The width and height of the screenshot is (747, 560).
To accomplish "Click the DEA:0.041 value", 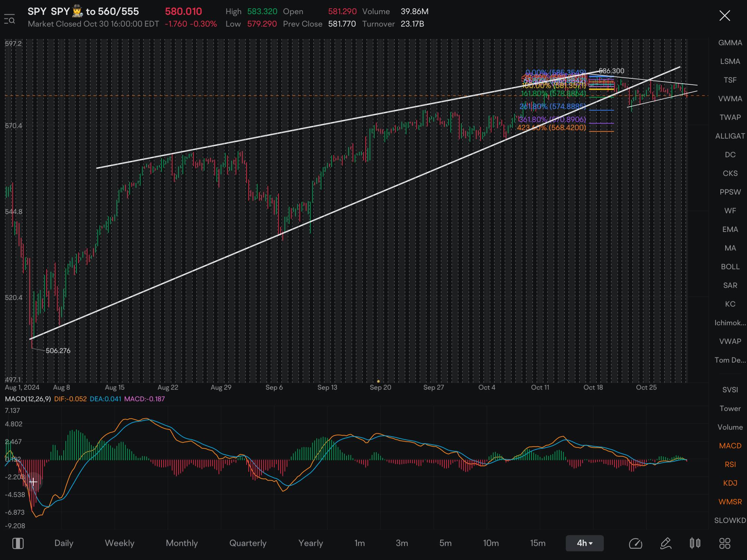I will 105,399.
